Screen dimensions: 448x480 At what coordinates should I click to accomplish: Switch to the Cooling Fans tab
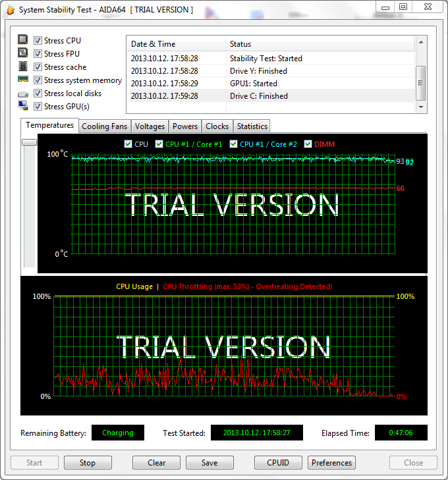[104, 126]
